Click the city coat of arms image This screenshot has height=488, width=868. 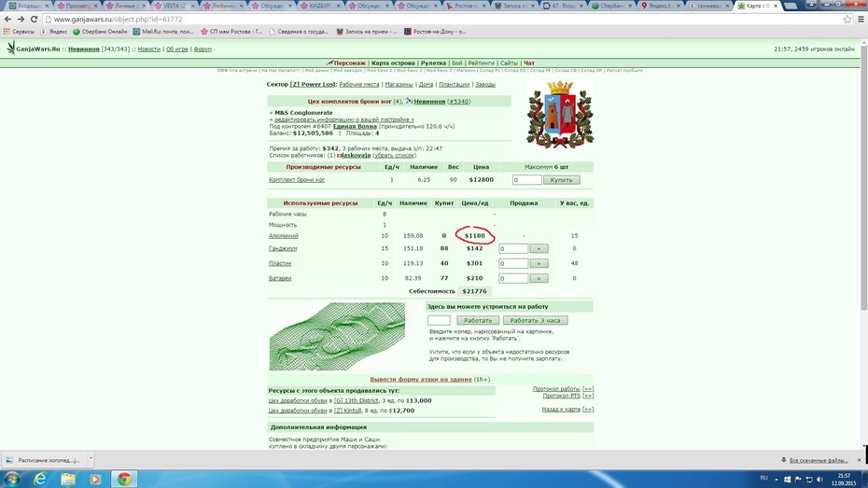tap(560, 115)
